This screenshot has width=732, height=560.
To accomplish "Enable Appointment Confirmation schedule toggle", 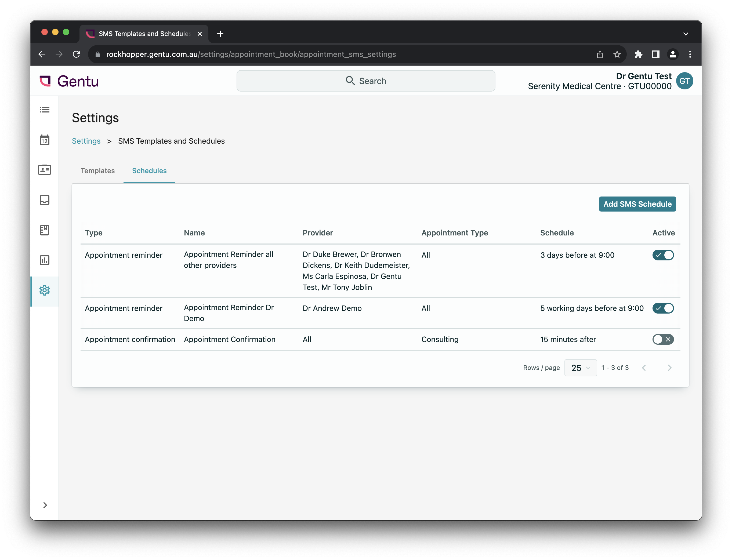I will [663, 339].
